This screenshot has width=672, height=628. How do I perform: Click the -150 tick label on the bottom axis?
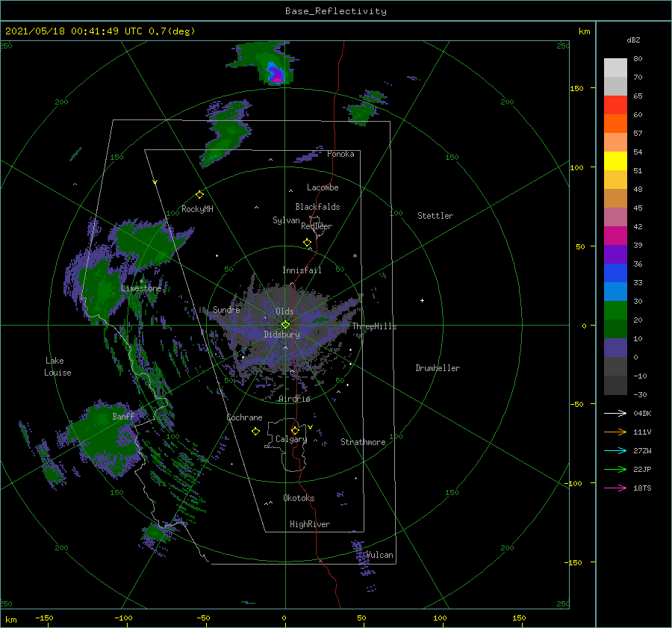click(x=44, y=618)
